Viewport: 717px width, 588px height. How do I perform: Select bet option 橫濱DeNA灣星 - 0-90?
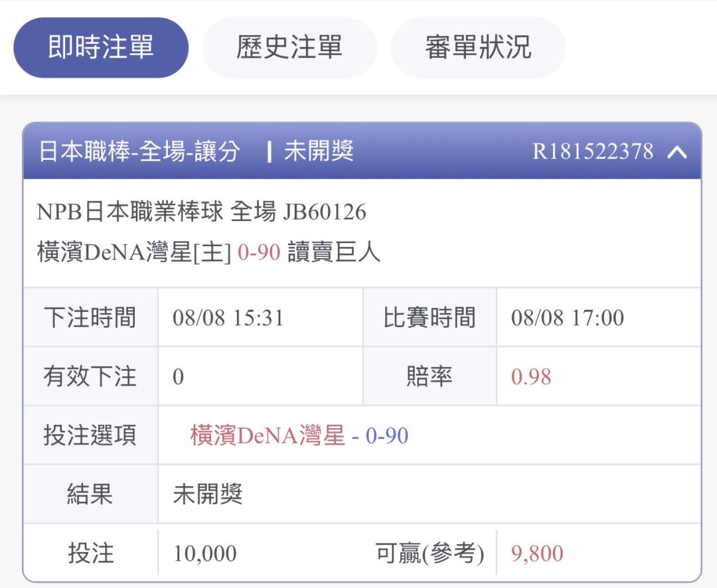(x=299, y=435)
